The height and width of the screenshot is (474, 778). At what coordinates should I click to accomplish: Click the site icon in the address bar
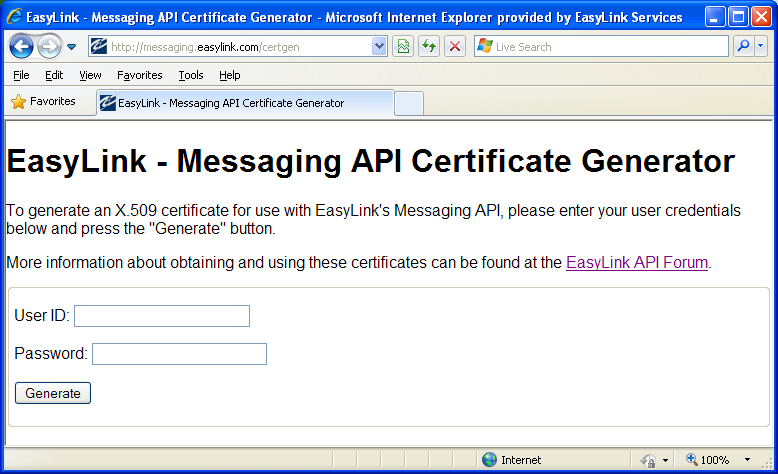[x=99, y=47]
